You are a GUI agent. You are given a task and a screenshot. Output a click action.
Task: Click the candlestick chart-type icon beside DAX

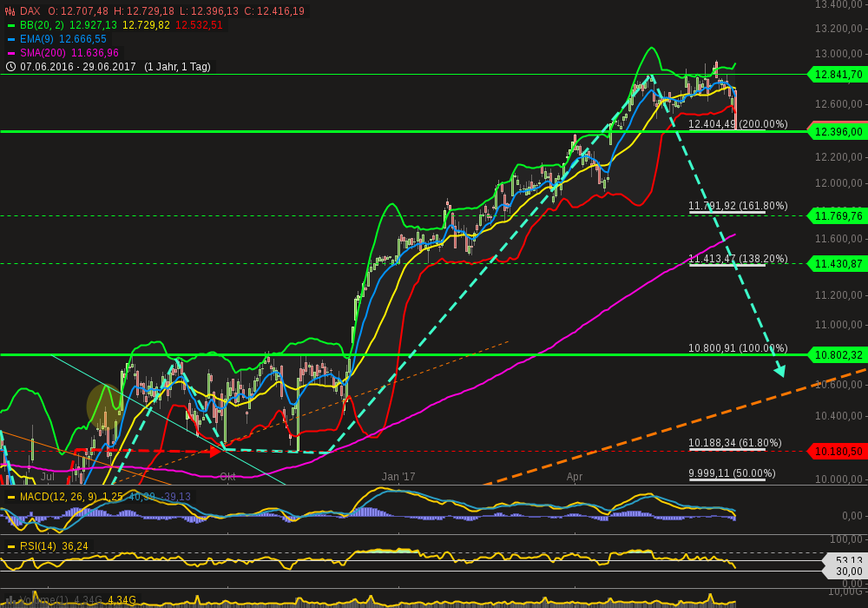(10, 11)
